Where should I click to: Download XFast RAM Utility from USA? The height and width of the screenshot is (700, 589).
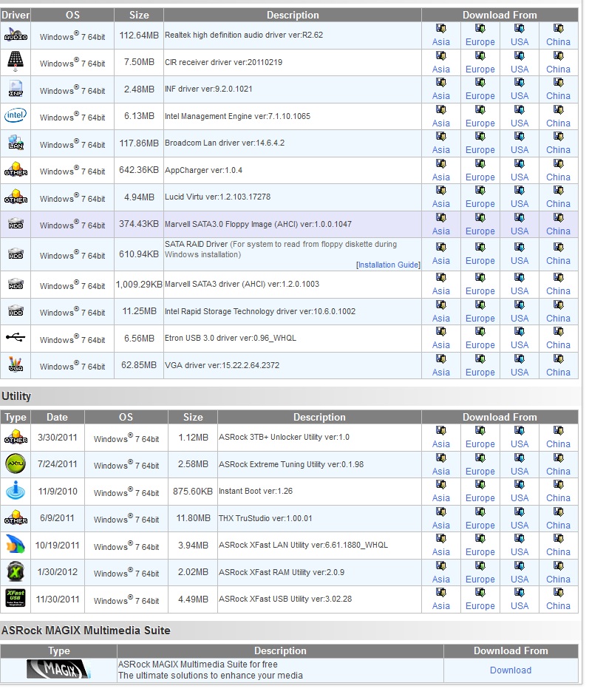click(520, 580)
